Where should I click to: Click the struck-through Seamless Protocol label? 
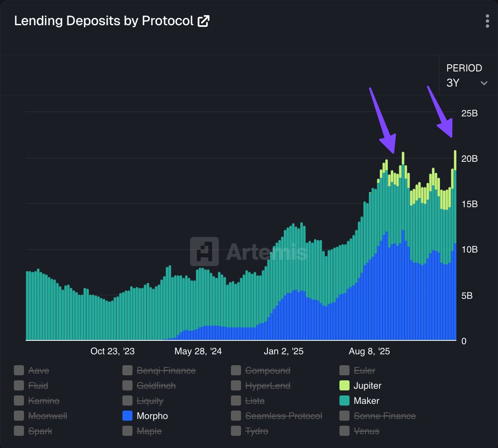point(283,416)
